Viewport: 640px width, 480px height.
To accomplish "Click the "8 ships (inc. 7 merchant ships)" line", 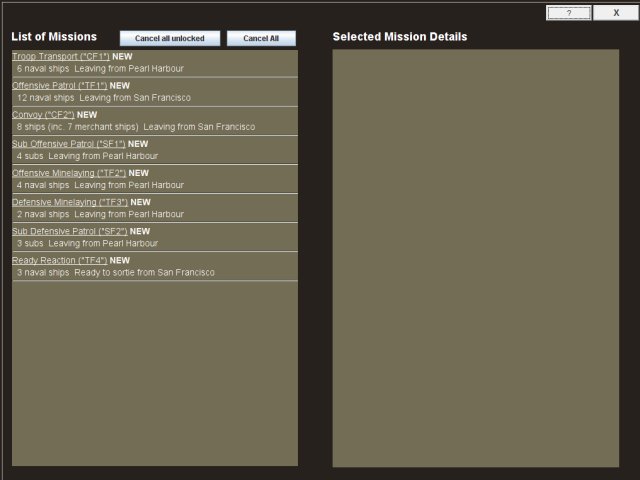I will coord(135,127).
